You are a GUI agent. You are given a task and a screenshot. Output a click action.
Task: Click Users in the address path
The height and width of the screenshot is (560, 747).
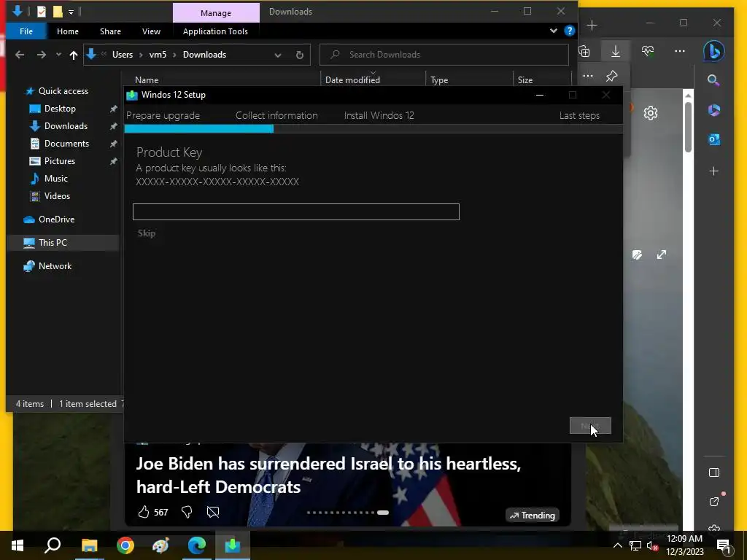(x=123, y=55)
